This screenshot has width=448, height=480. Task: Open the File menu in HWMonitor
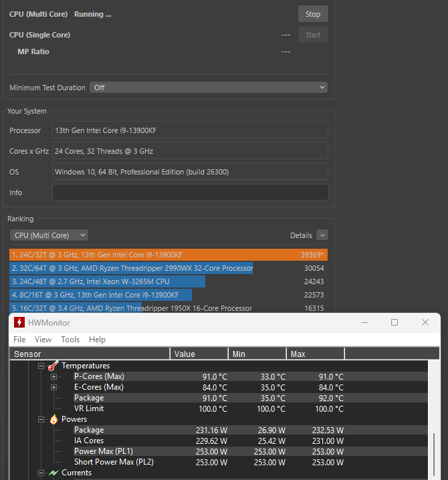pos(19,340)
